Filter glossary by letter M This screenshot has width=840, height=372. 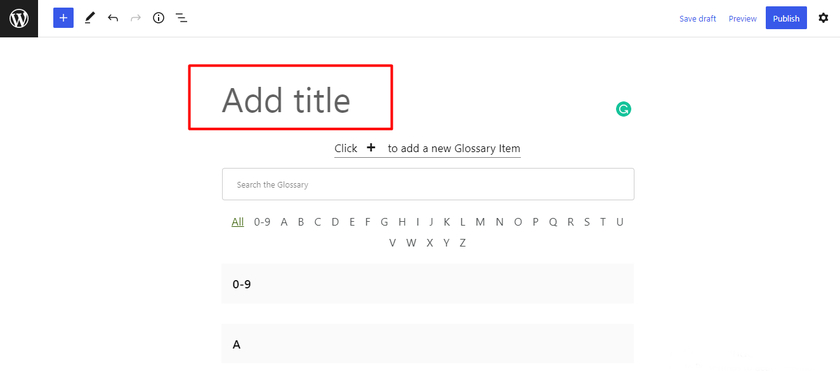tap(480, 222)
